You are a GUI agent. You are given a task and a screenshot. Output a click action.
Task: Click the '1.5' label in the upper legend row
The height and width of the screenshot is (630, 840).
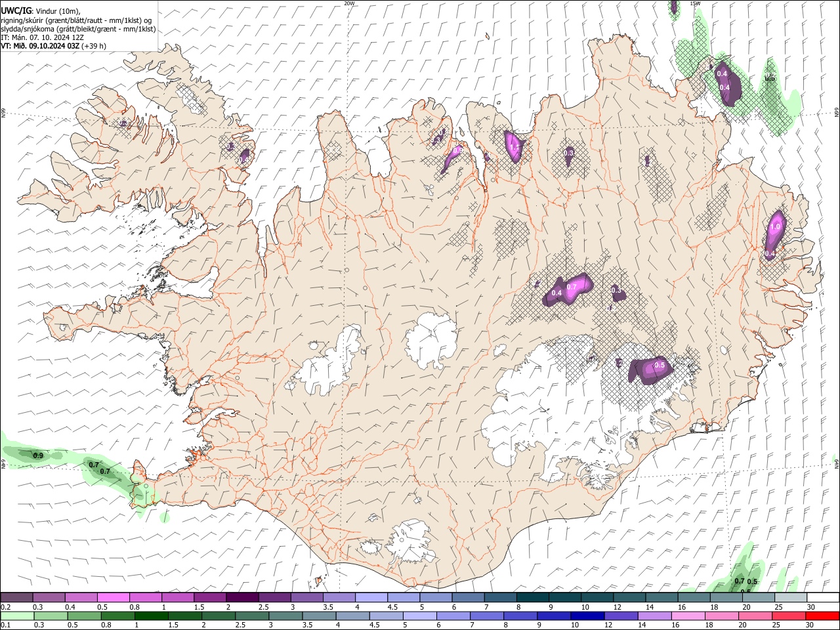[x=199, y=607]
